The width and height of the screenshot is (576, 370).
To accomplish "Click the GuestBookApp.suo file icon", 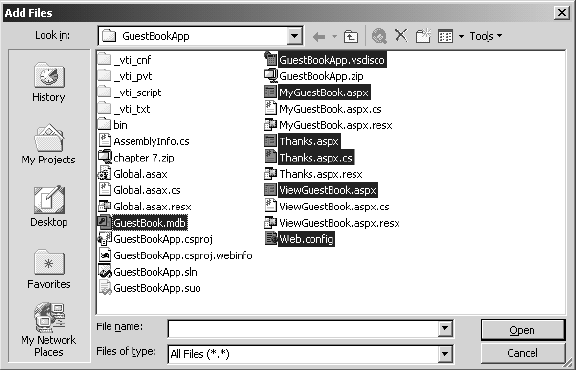I will tap(105, 288).
